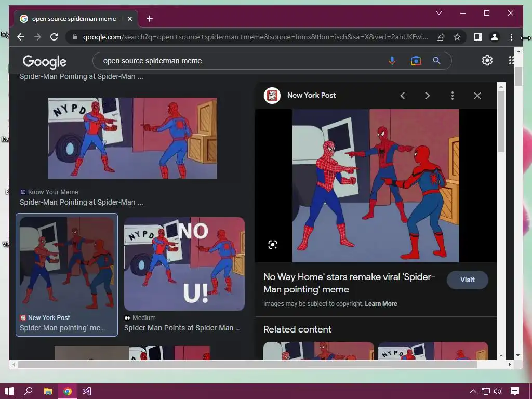Close the image preview panel
Screen dimensions: 532x399
click(x=477, y=96)
